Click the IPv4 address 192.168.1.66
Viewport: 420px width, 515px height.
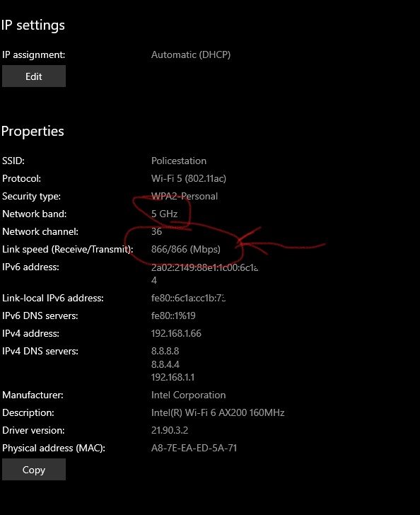click(176, 333)
